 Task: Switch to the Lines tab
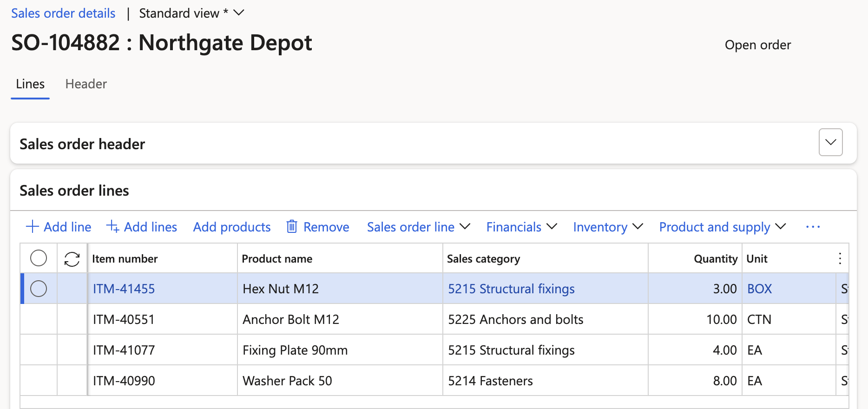click(x=30, y=84)
